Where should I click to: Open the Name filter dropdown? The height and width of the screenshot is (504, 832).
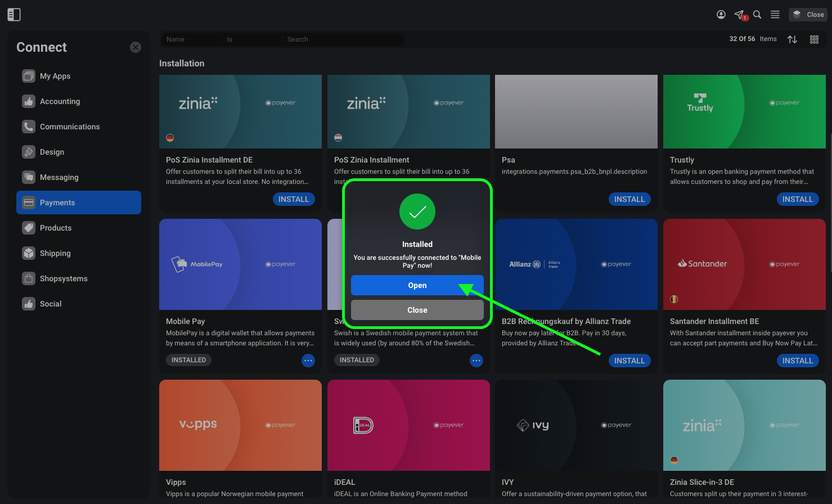coord(191,39)
